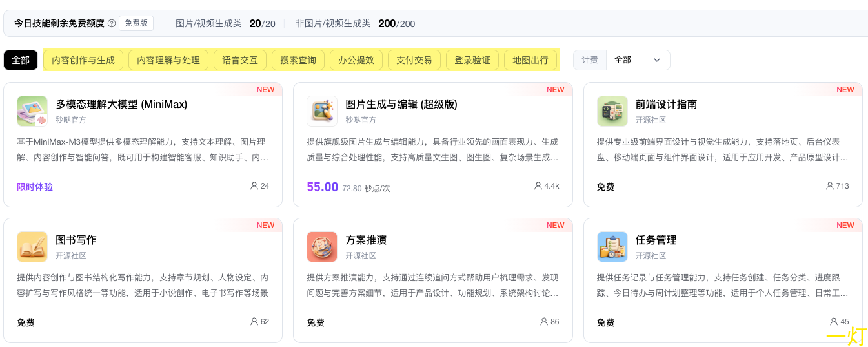Select the 全部 category tab

[21, 60]
